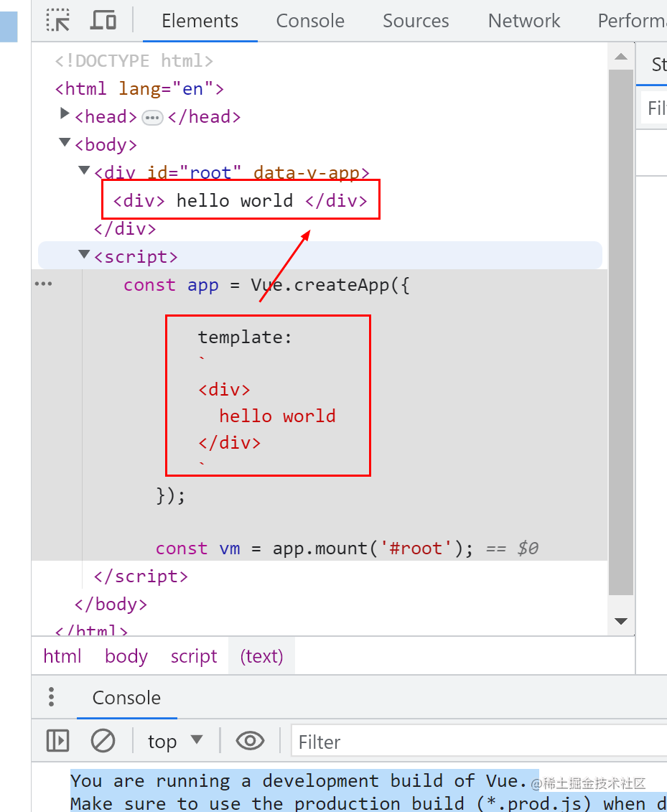Select the closing </body> tag
667x812 pixels.
click(111, 604)
